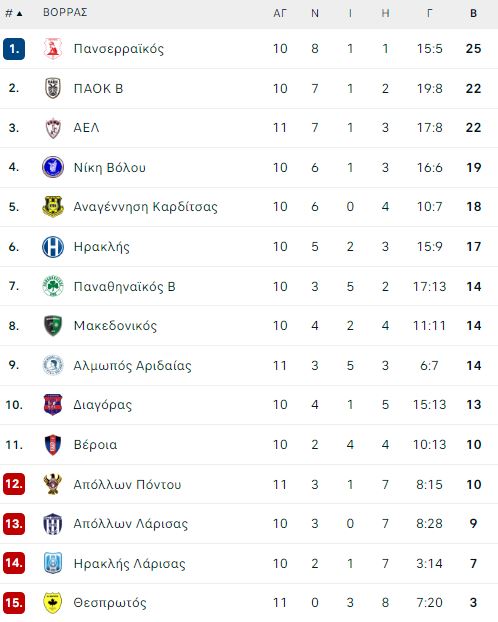498x622 pixels.
Task: Click the Αναγέννηση Καρδίτσας yellow crest
Action: coord(53,207)
